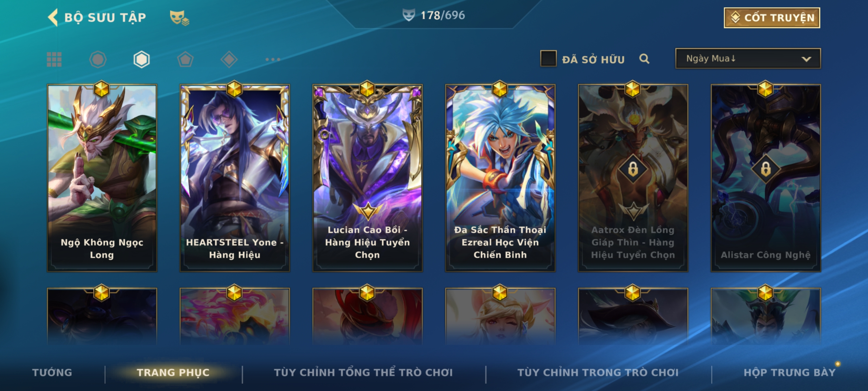The image size is (868, 391).
Task: Tick the Đã Sở Hữu checkbox
Action: (548, 58)
